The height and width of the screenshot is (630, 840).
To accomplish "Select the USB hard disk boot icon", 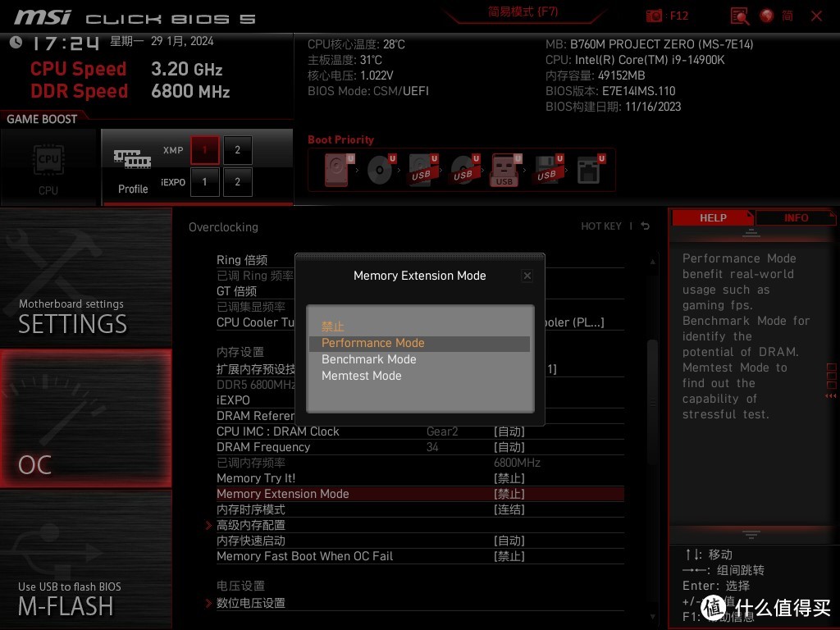I will 423,170.
